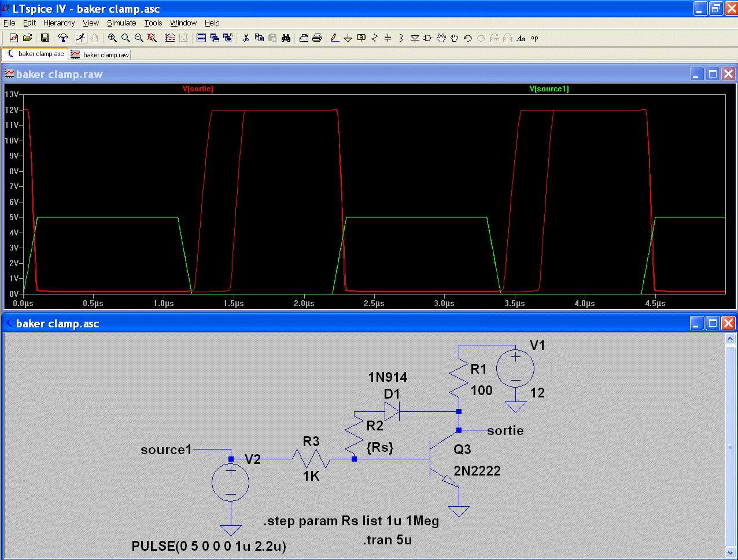738x560 pixels.
Task: Click the R3 1K resistor value
Action: (311, 476)
